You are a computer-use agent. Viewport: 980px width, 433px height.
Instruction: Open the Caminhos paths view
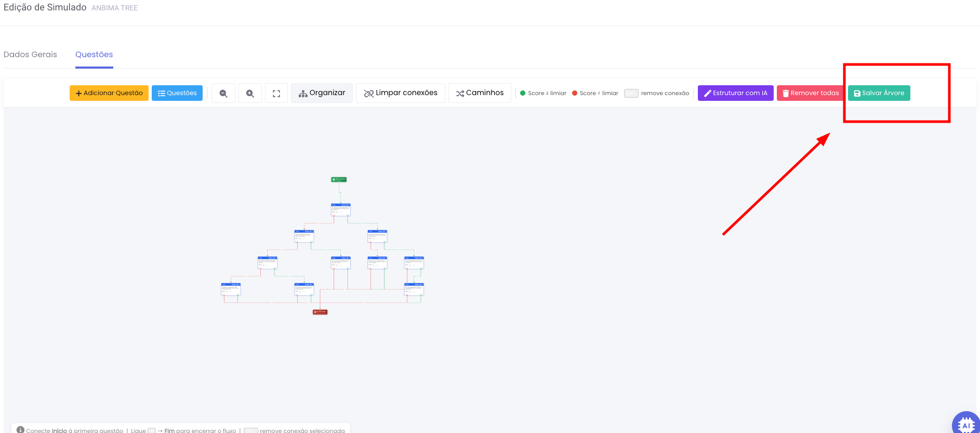[480, 93]
